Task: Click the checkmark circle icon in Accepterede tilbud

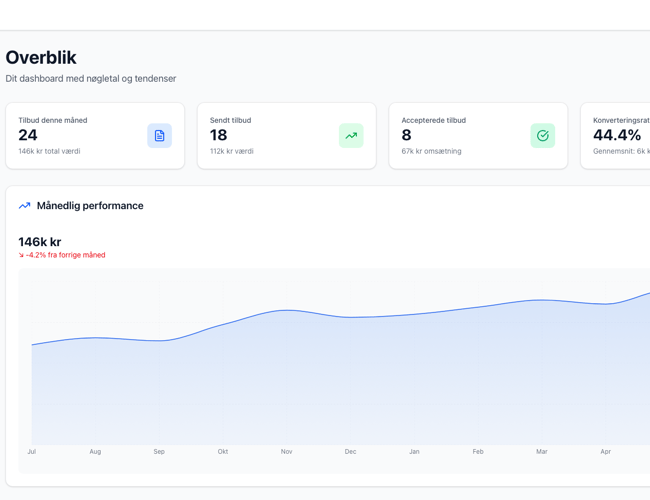Action: 542,136
